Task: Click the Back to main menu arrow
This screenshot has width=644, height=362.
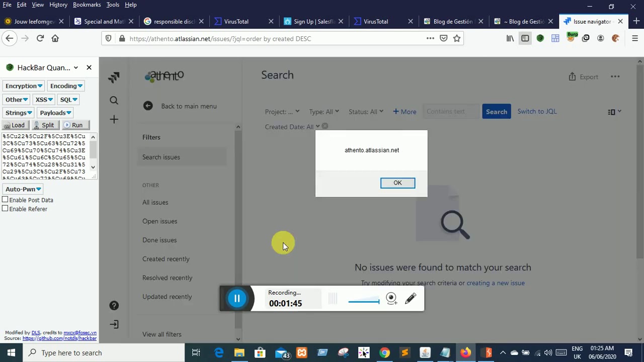Action: tap(147, 106)
